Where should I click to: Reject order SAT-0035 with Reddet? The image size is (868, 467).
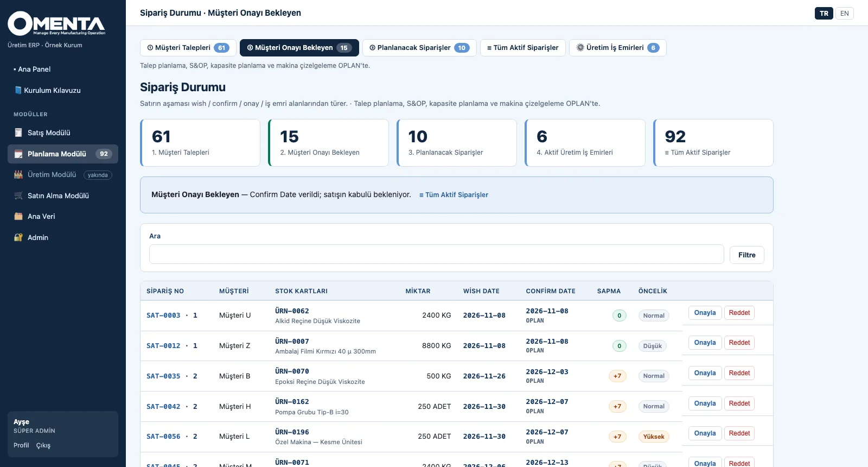tap(739, 373)
